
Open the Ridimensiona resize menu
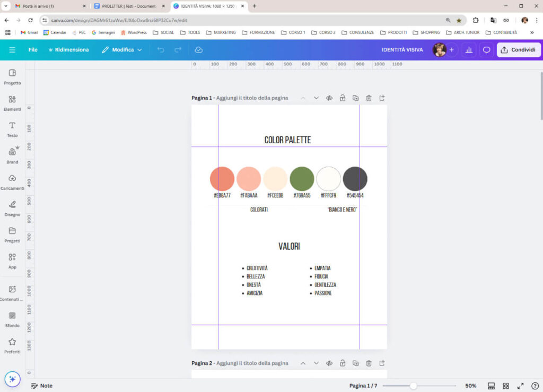click(68, 50)
